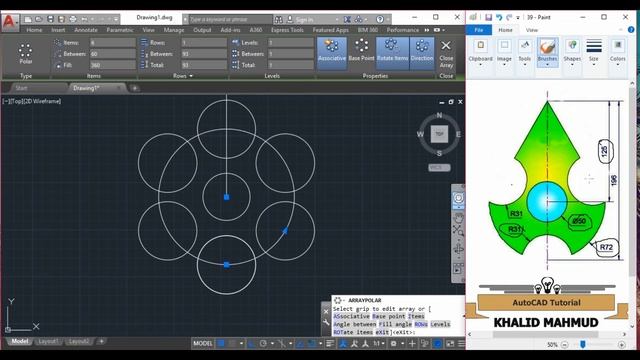Click the ViewCube TOP face
The height and width of the screenshot is (360, 640).
(x=439, y=134)
